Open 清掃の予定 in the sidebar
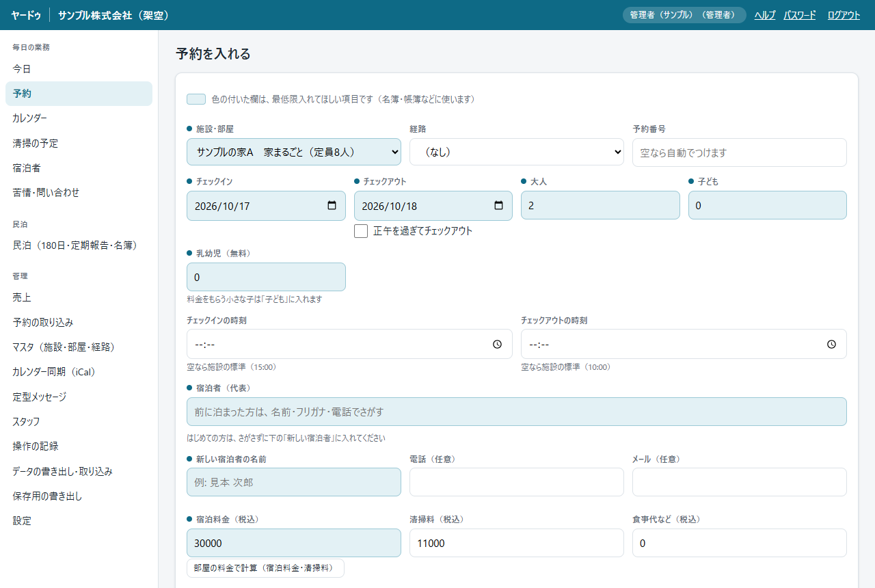Image resolution: width=875 pixels, height=588 pixels. coord(79,144)
